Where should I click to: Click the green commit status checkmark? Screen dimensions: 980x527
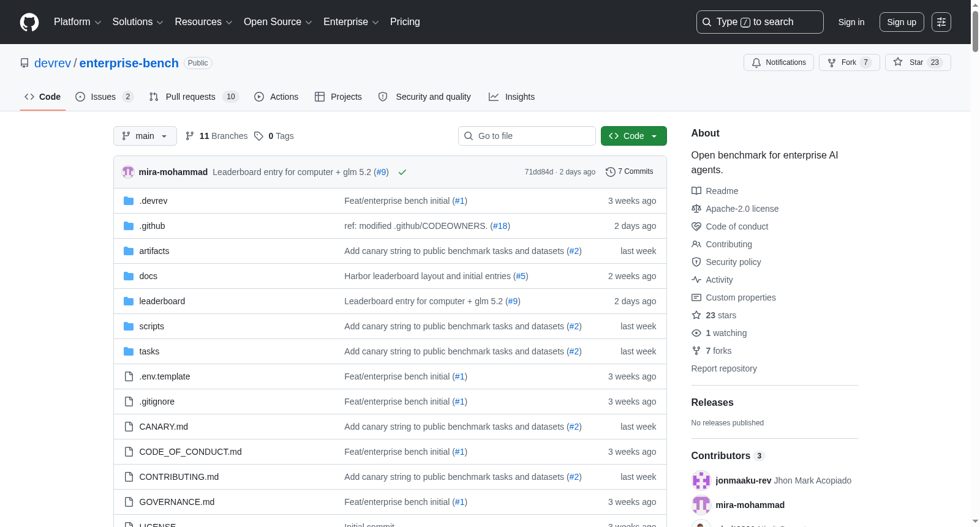pos(402,172)
